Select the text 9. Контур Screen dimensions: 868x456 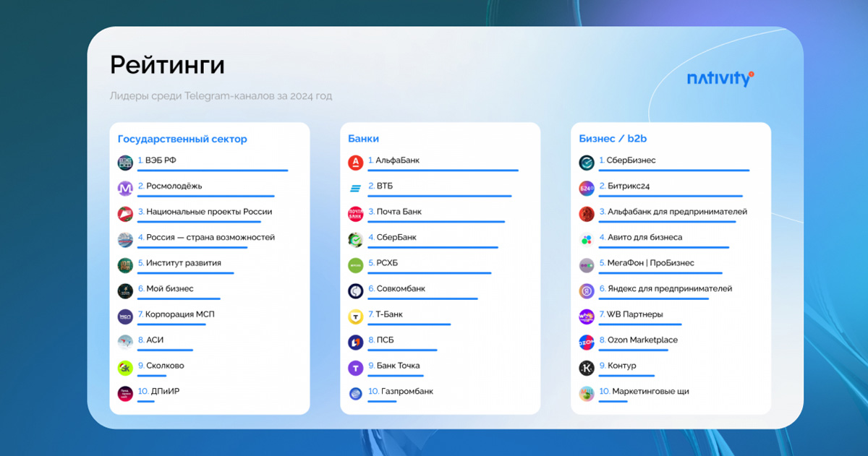618,366
